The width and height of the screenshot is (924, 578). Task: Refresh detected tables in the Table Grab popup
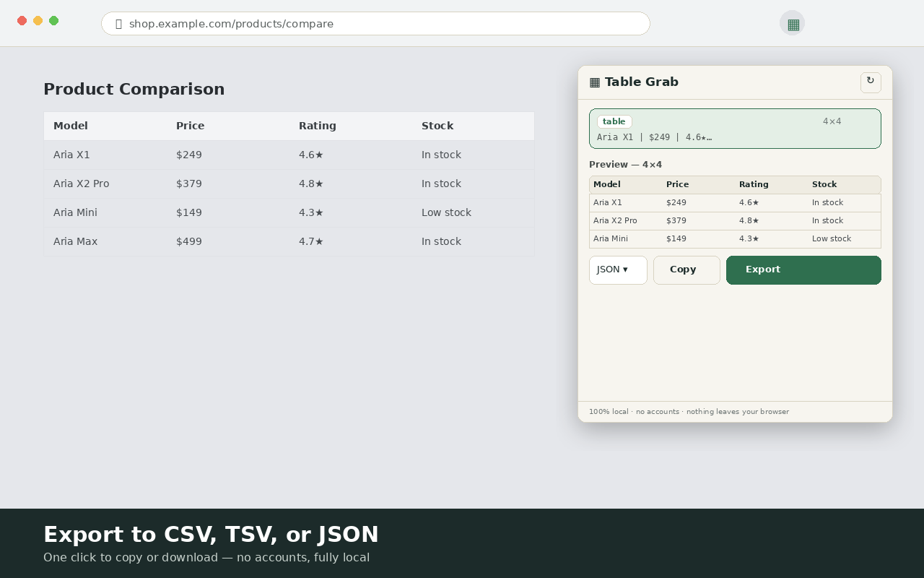tap(871, 82)
